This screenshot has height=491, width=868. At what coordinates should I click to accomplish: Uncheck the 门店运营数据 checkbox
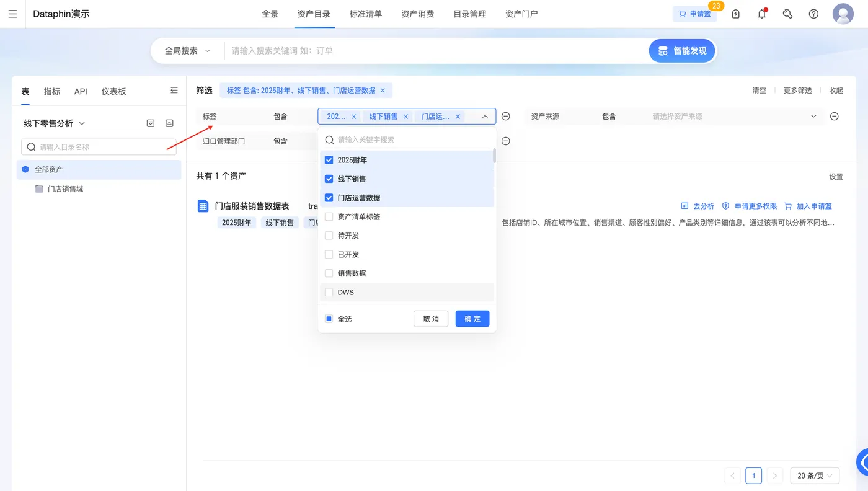pos(329,198)
